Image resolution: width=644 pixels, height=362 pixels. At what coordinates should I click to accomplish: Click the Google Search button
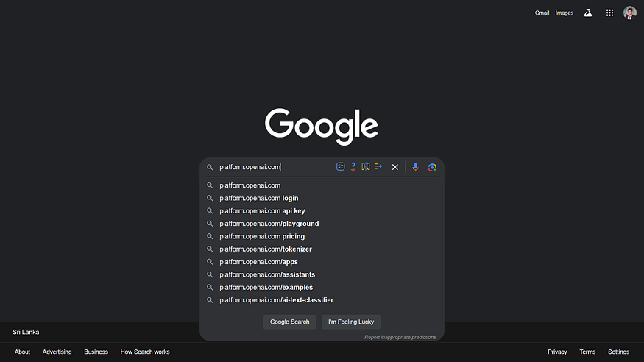tap(289, 322)
